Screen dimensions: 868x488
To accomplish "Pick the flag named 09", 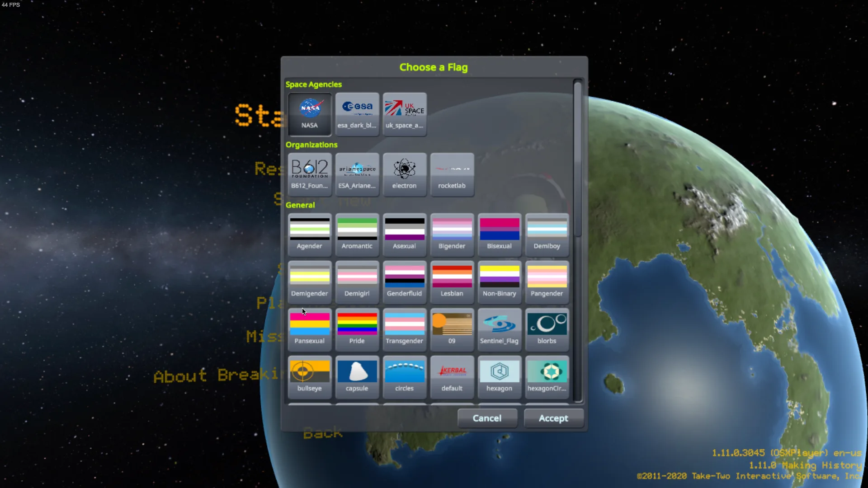I will click(452, 330).
